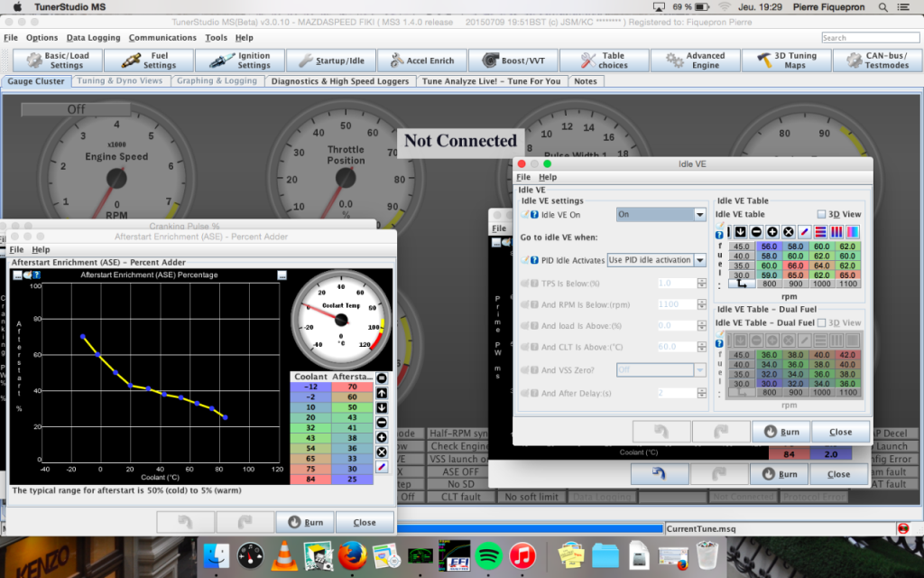Enable 3D View checkbox for Dual Fuel table
Screen dimensions: 924x578
coord(821,322)
